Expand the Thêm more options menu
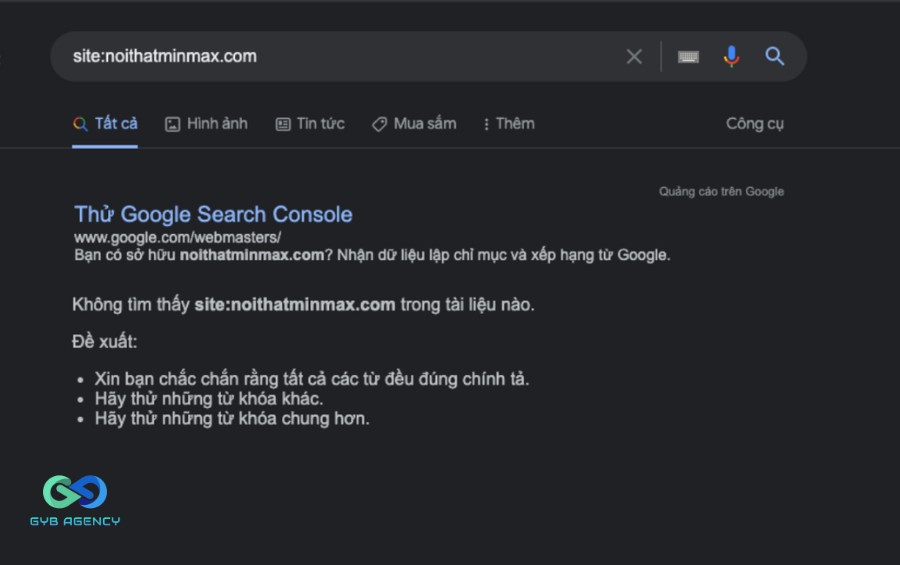The height and width of the screenshot is (565, 900). pyautogui.click(x=509, y=123)
